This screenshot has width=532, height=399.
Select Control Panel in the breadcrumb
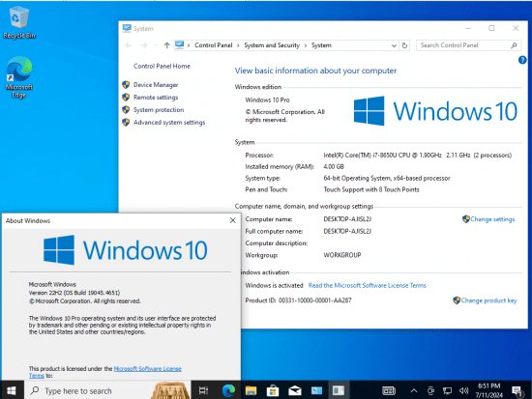click(214, 45)
